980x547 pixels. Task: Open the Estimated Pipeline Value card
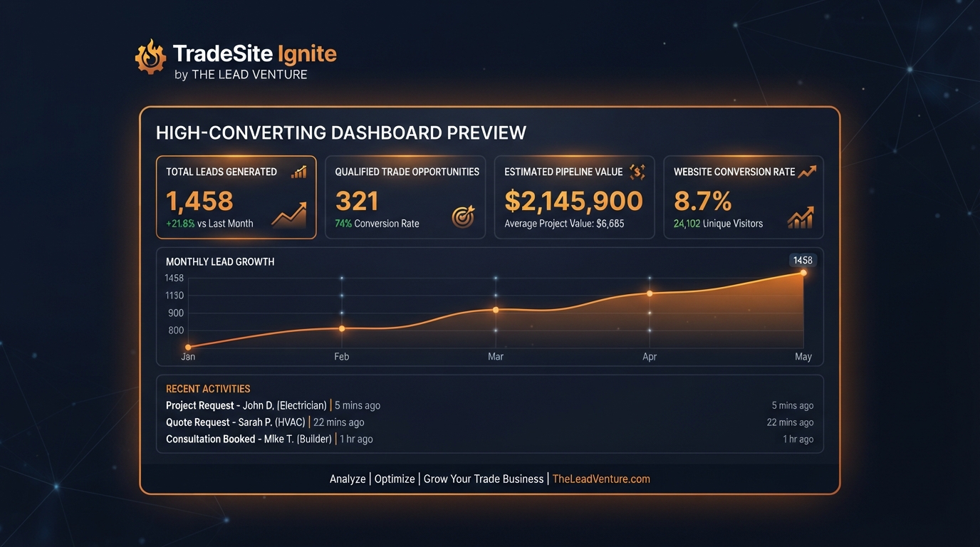click(575, 197)
